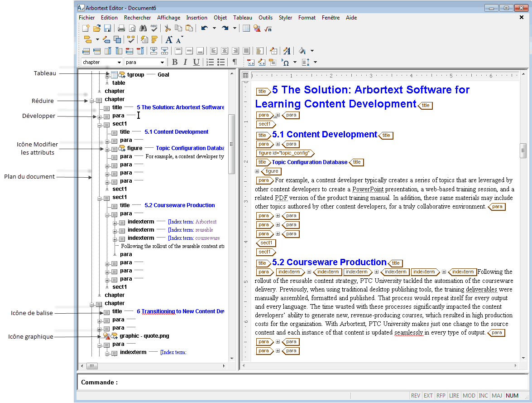Screen dimensions: 532x403
Task: Open the Omega symbol dropdown arrow
Action: (295, 62)
